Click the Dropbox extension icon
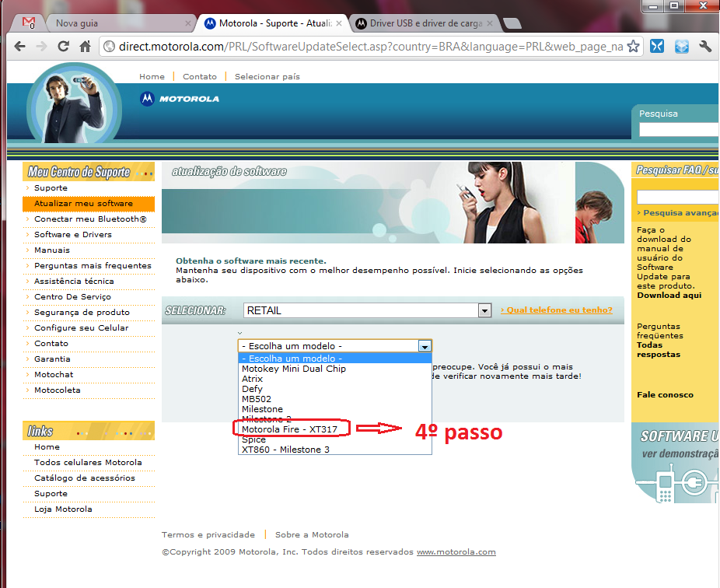Image resolution: width=720 pixels, height=588 pixels. tap(681, 47)
